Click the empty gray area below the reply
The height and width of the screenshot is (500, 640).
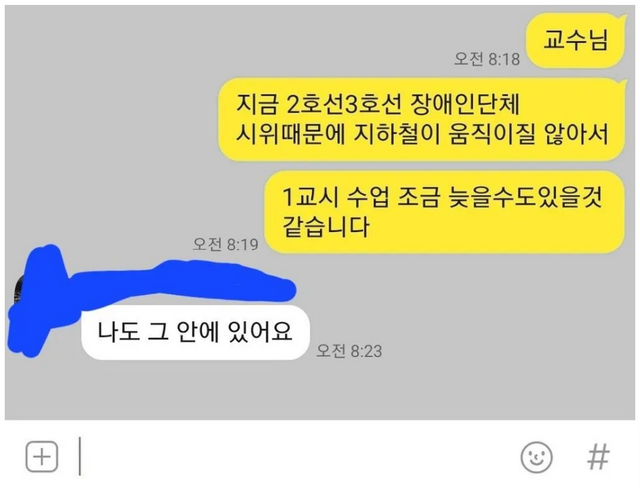pyautogui.click(x=320, y=390)
